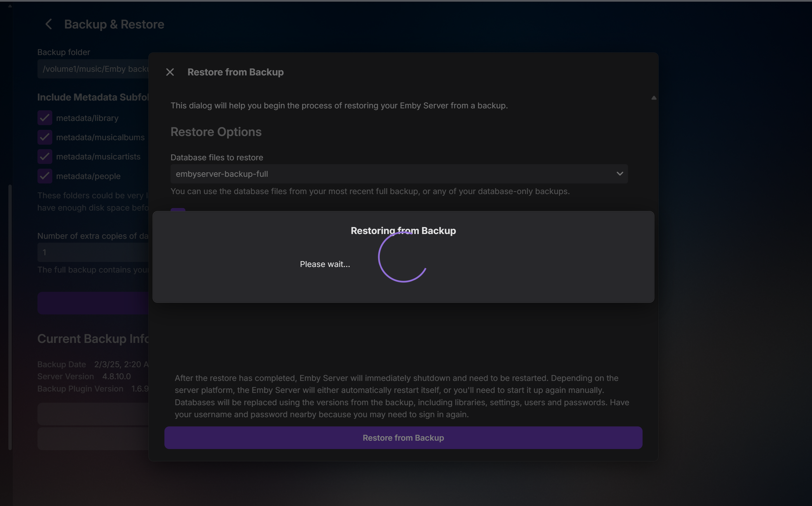Click the collapse triangle at the dialog's top right
Screen dimensions: 812x506
[x=653, y=97]
